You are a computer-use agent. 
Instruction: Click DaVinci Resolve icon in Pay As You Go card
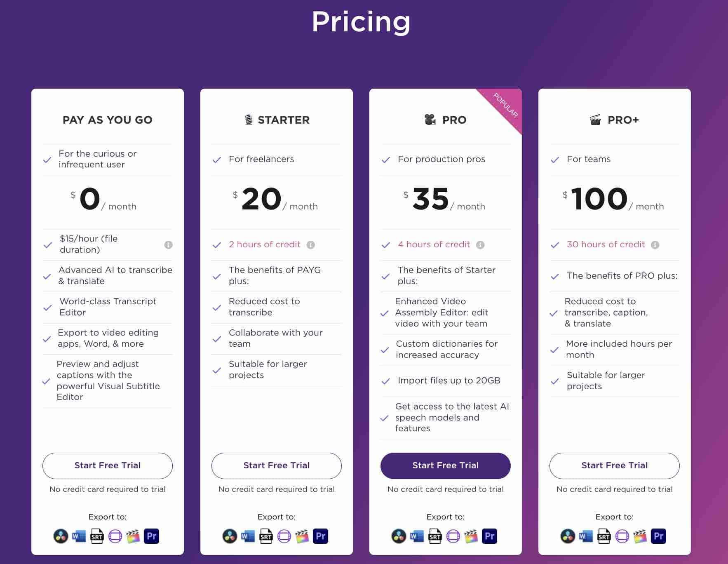tap(61, 536)
